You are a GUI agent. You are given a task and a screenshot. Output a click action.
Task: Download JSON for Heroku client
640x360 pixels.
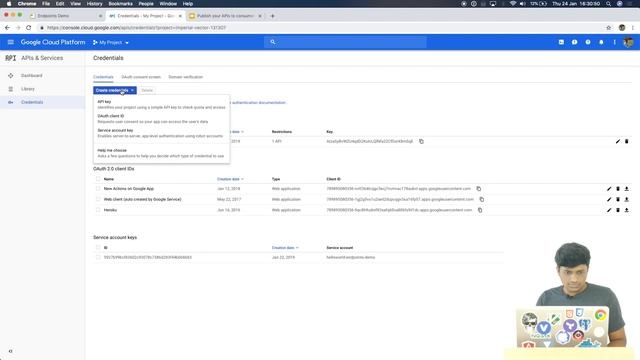point(627,210)
